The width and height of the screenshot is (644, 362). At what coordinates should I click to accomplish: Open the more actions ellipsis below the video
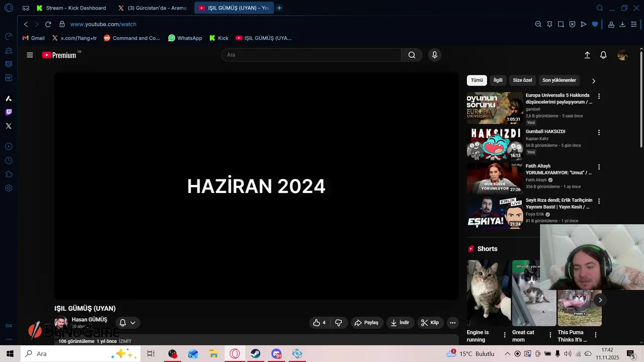coord(453,323)
